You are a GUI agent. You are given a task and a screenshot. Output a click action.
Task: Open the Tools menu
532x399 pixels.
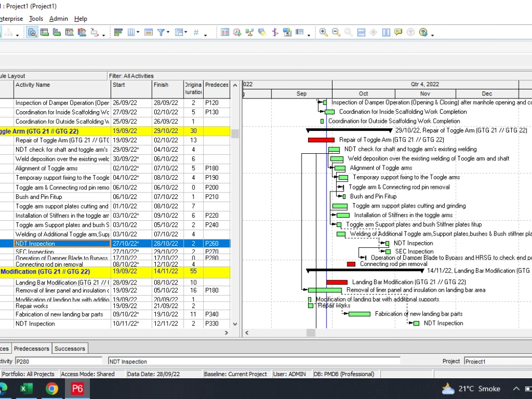(x=36, y=19)
